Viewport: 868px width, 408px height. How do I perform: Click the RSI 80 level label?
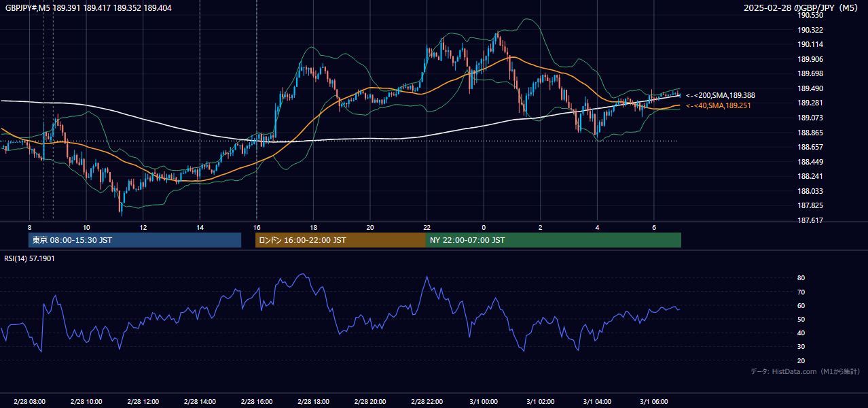[x=801, y=278]
